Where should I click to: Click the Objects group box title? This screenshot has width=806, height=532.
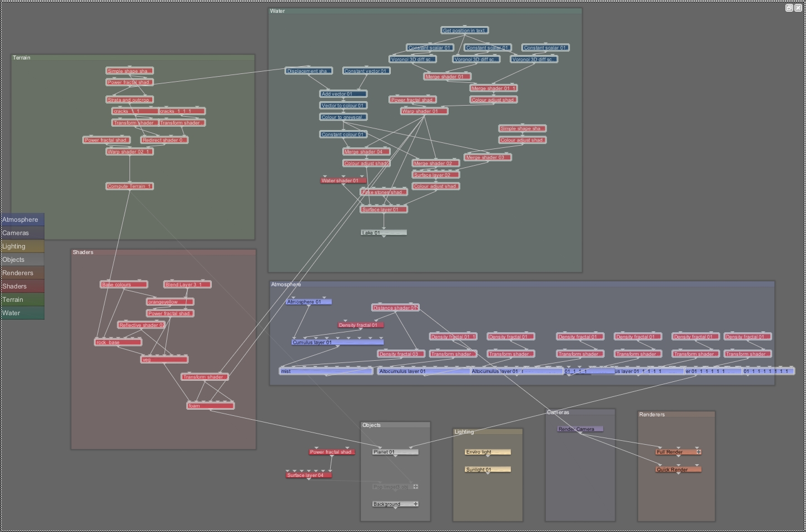[x=371, y=425]
